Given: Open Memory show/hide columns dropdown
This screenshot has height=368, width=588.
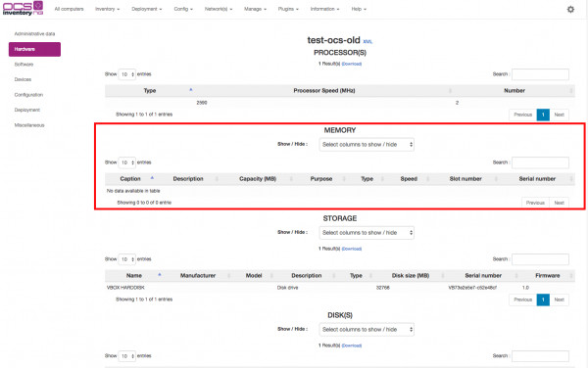Looking at the screenshot, I should [367, 145].
